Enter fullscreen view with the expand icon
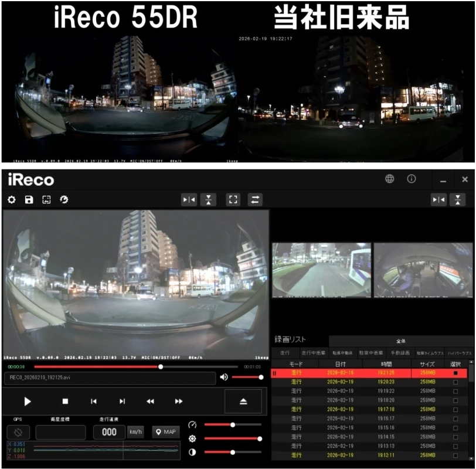 click(233, 199)
